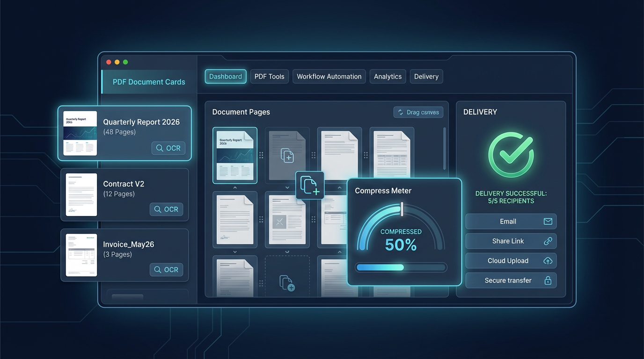Click the add-page icon in the dashed placeholder slot
Image resolution: width=644 pixels, height=359 pixels.
287,284
